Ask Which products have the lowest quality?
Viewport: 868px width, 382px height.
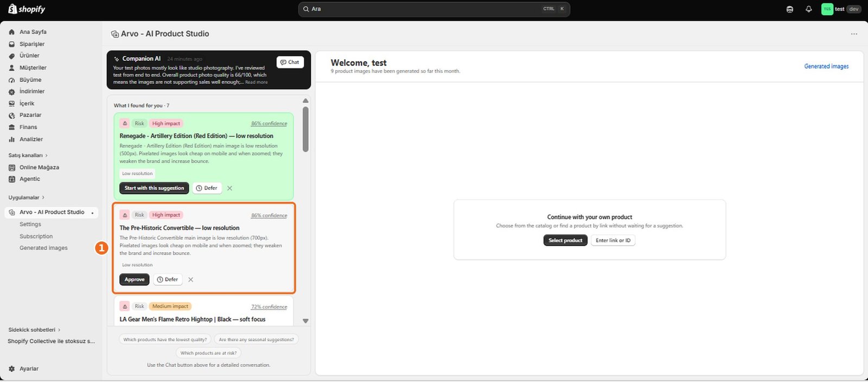click(x=165, y=340)
